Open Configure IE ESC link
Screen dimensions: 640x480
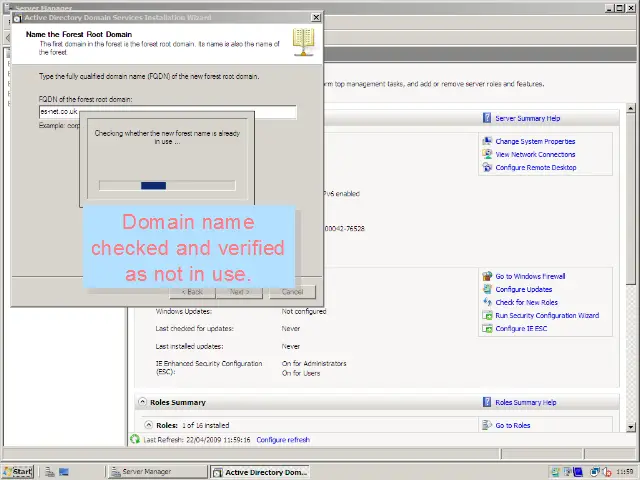[x=521, y=329]
